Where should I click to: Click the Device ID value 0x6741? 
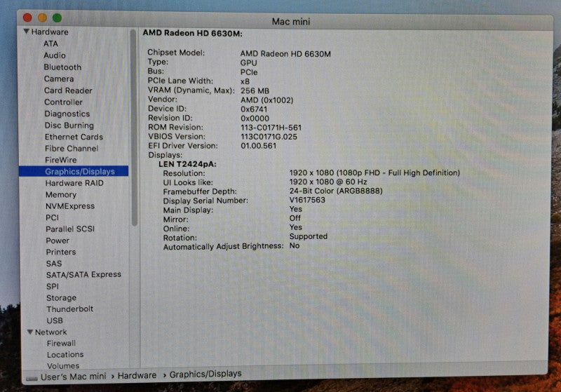tap(254, 109)
